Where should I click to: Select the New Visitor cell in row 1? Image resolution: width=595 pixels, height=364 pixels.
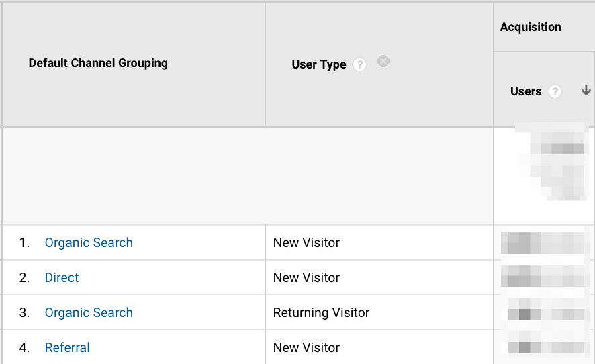[306, 243]
